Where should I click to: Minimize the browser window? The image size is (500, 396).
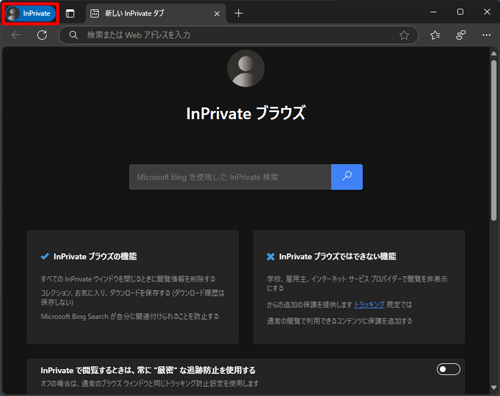pyautogui.click(x=433, y=12)
